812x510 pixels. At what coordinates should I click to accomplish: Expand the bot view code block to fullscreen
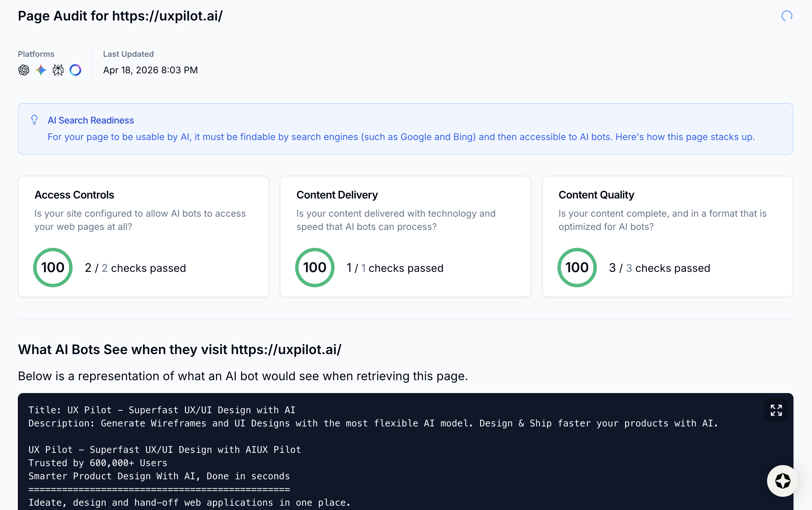776,410
